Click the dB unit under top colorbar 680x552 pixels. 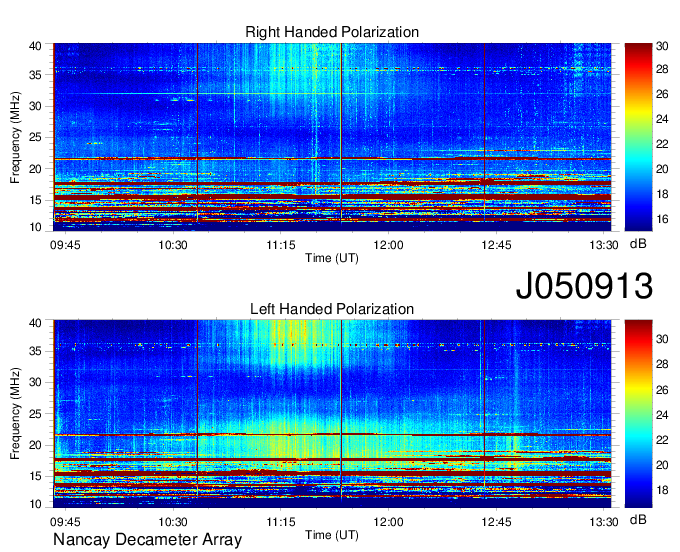point(638,244)
